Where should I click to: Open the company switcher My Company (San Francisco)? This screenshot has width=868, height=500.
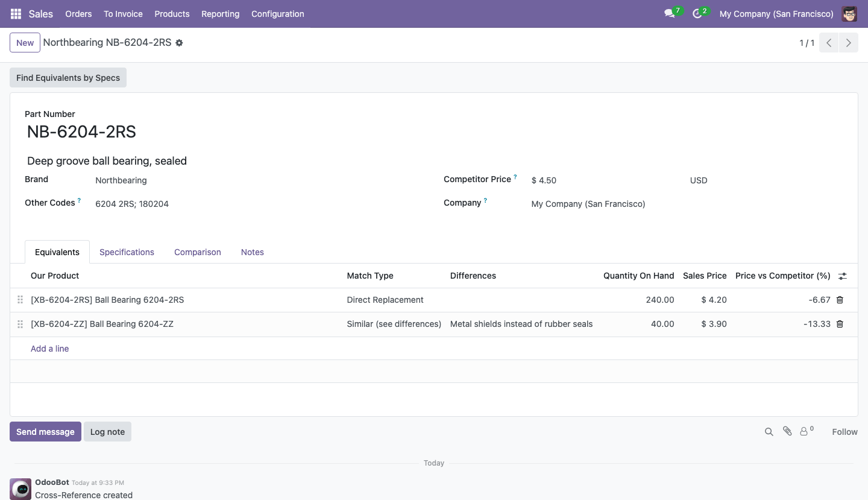click(776, 14)
